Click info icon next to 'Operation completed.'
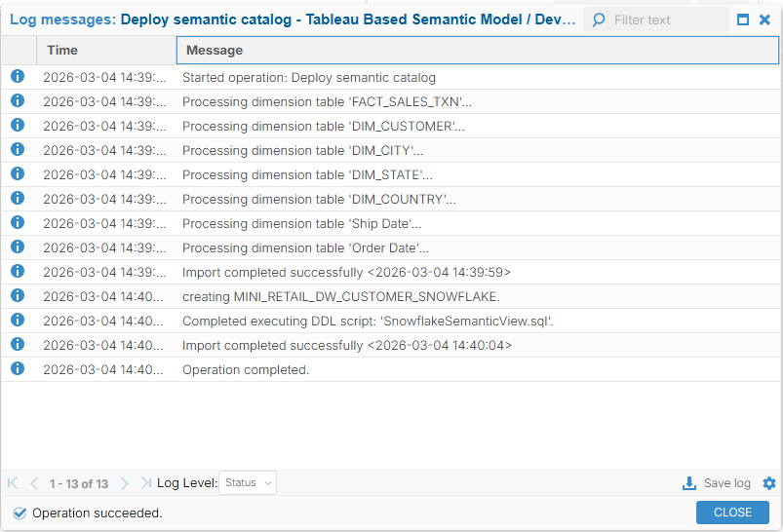 (18, 369)
